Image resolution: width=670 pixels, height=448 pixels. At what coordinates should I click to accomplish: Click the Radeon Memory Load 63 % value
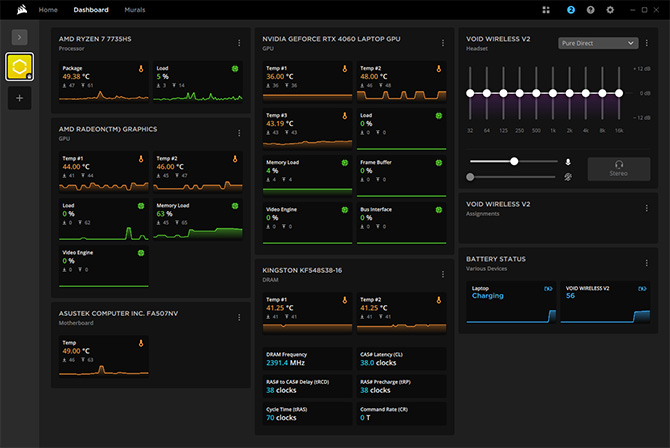165,214
